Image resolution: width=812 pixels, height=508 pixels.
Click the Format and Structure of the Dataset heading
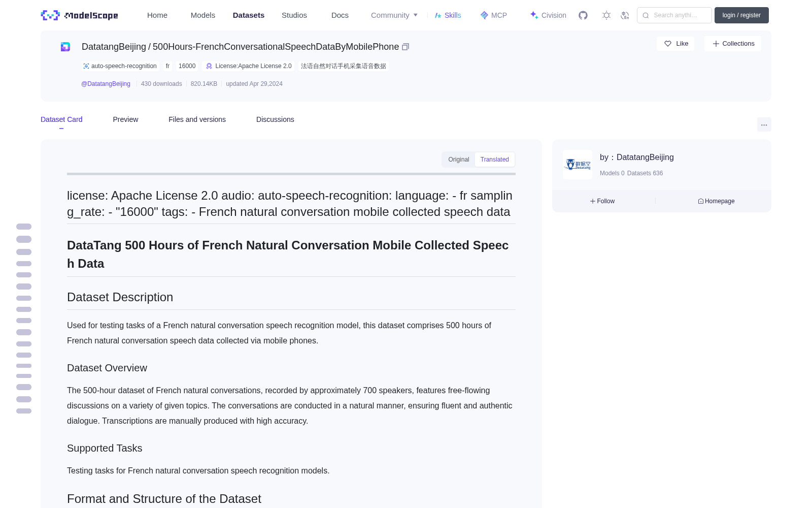[164, 499]
